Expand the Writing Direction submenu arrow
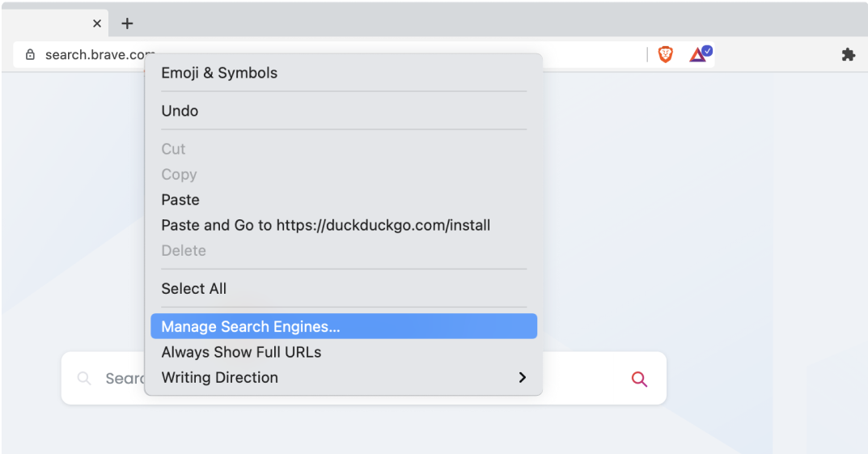The height and width of the screenshot is (454, 868). pyautogui.click(x=522, y=377)
